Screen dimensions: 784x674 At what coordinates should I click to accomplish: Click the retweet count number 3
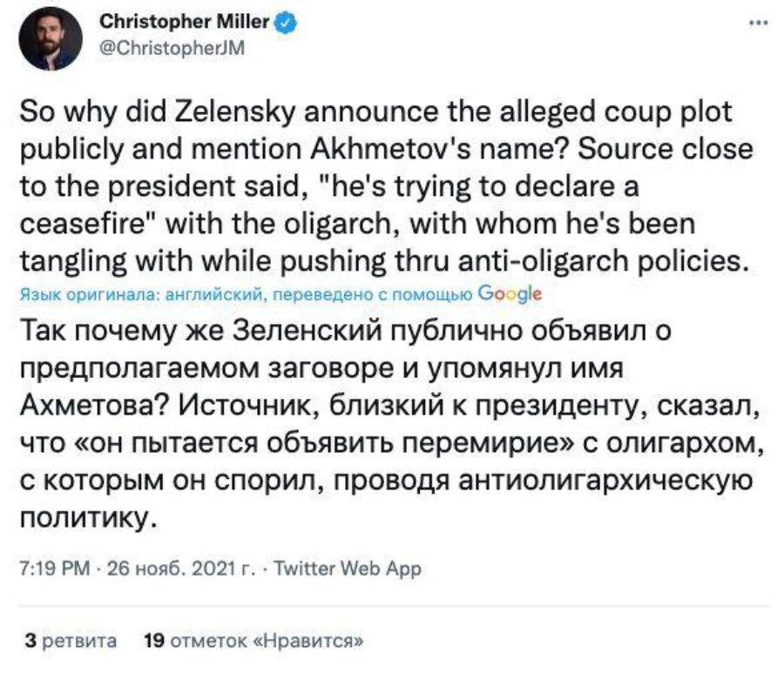(30, 641)
